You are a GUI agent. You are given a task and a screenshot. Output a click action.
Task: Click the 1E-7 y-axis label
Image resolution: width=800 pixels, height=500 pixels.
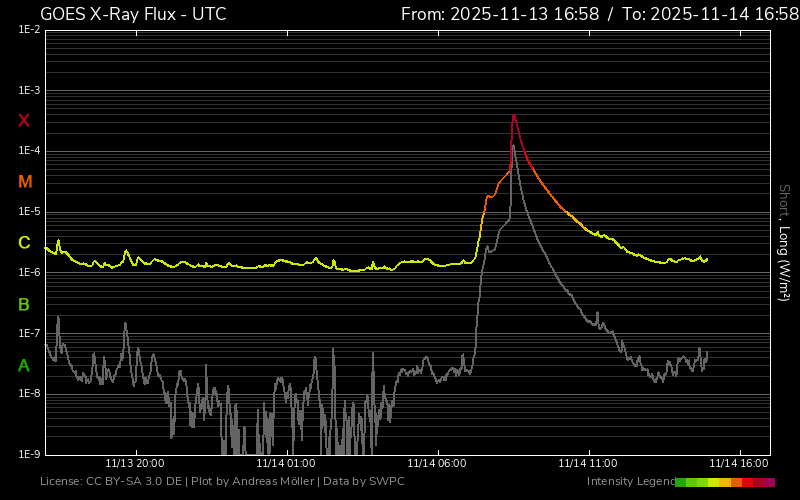29,333
